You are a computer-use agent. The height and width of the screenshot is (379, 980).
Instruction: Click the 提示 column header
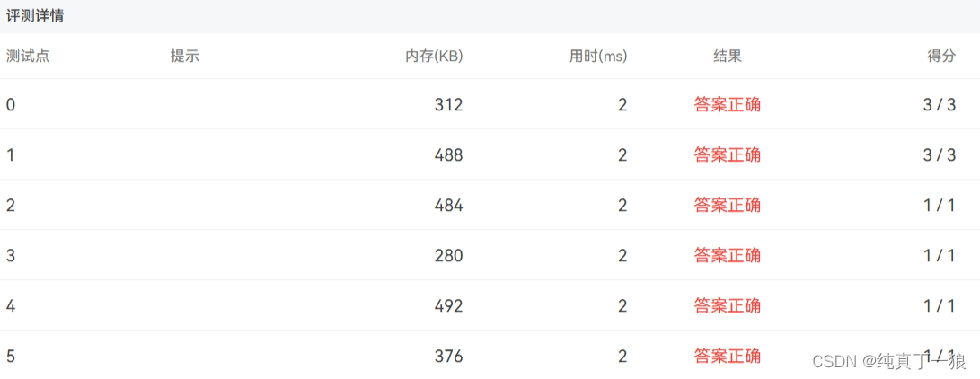click(x=185, y=57)
